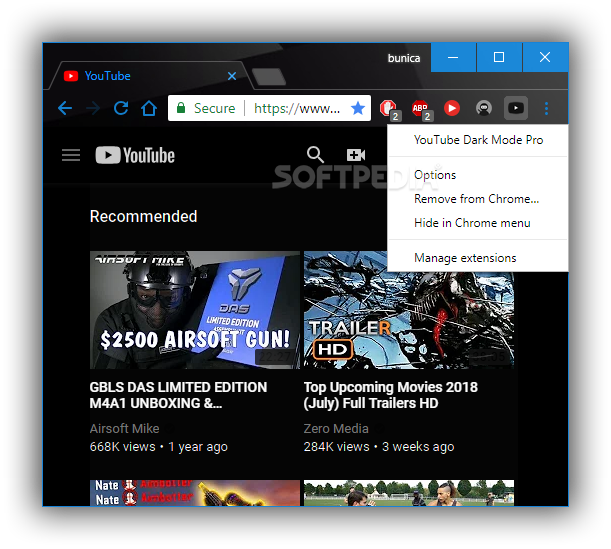Select YouTube Dark Mode Pro menu entry
This screenshot has width=611, height=549.
coord(478,140)
